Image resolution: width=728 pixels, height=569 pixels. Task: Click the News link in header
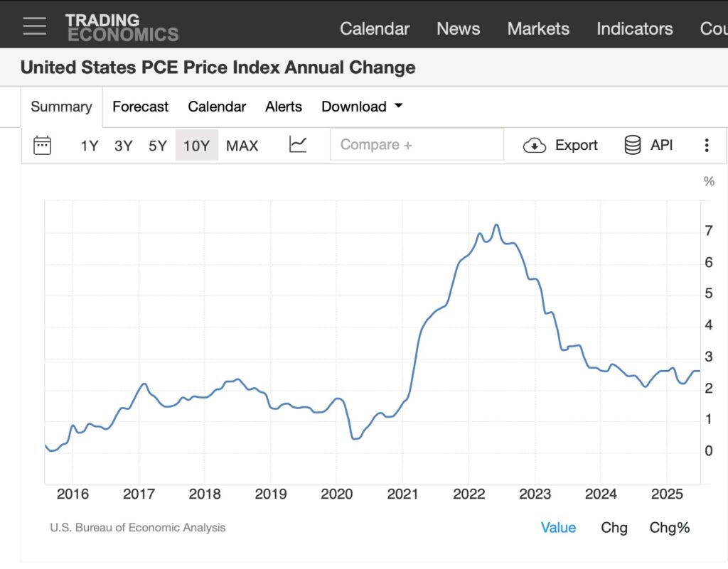click(x=458, y=28)
